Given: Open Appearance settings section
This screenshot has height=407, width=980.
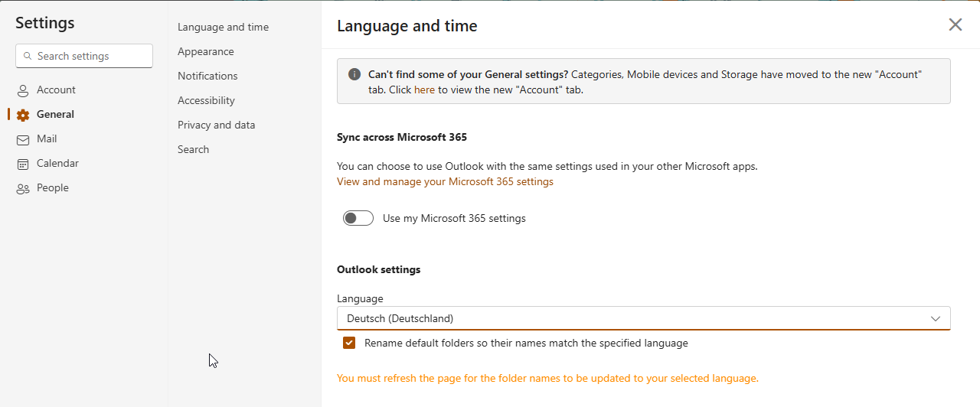Looking at the screenshot, I should (x=206, y=51).
